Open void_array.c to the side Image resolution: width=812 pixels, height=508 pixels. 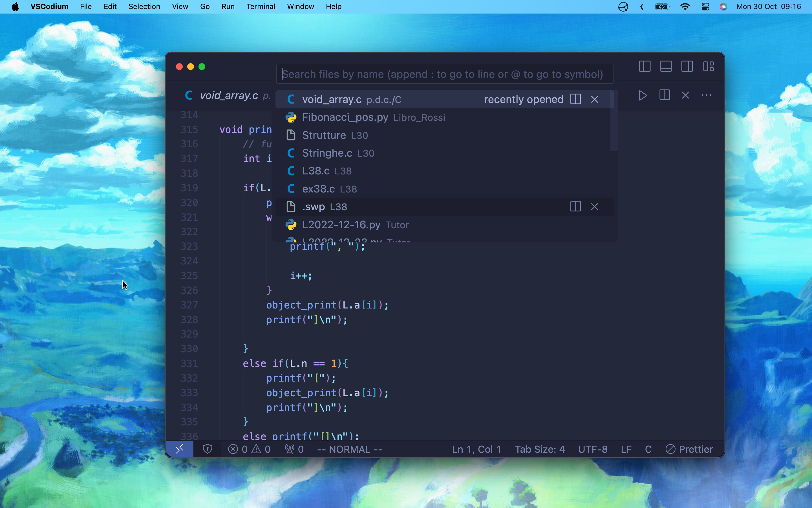pos(575,99)
